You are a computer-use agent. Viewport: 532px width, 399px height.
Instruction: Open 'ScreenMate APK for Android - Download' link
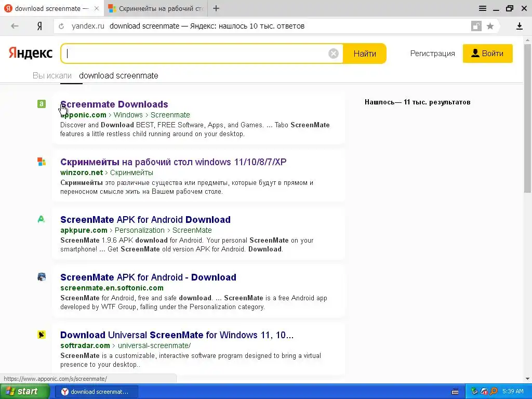148,277
